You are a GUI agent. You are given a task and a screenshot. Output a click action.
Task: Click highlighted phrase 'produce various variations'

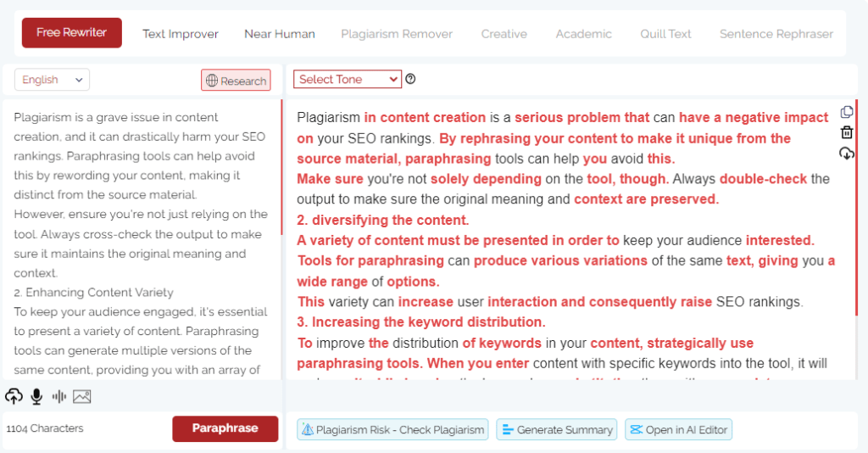pos(560,260)
